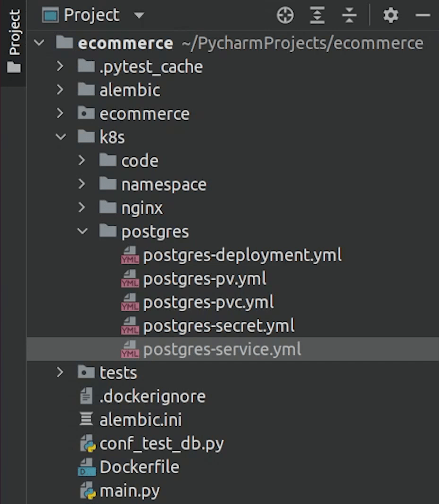Collapse the postgres folder
The image size is (439, 504).
pyautogui.click(x=83, y=231)
